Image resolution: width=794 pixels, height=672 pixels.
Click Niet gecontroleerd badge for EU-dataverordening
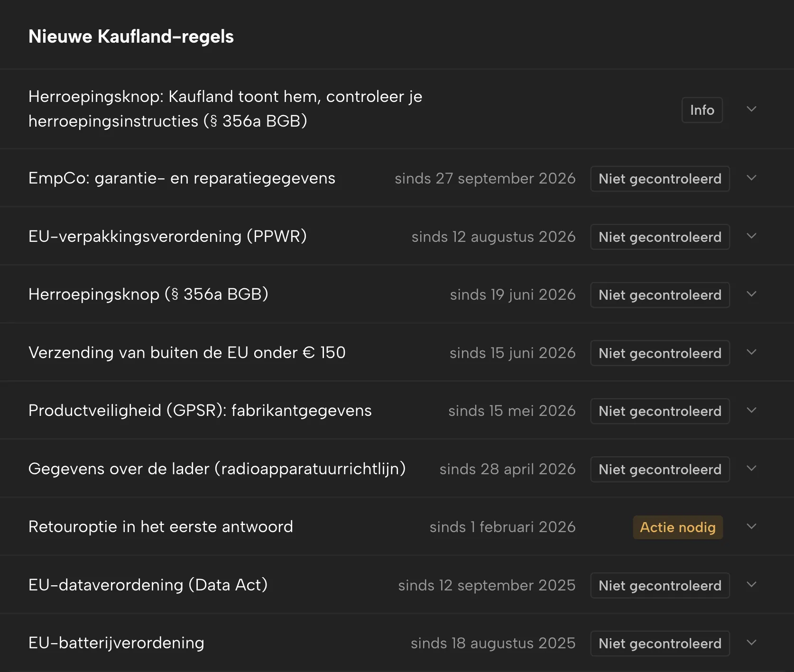point(660,585)
